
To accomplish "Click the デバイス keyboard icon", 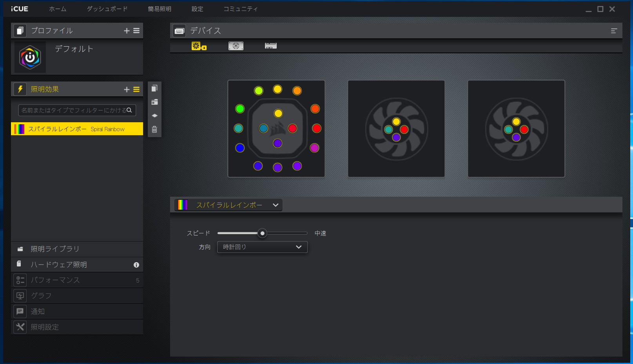I will (x=180, y=31).
